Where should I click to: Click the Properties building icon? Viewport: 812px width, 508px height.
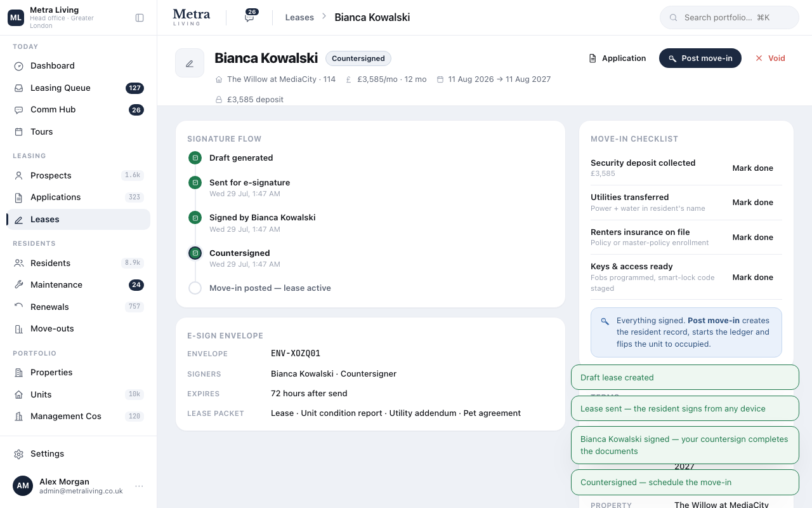pos(19,373)
